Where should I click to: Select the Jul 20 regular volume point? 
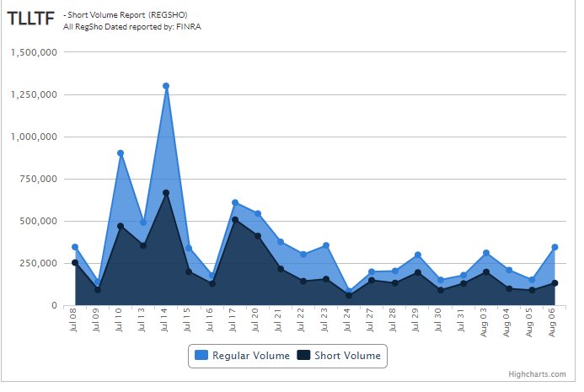point(258,214)
